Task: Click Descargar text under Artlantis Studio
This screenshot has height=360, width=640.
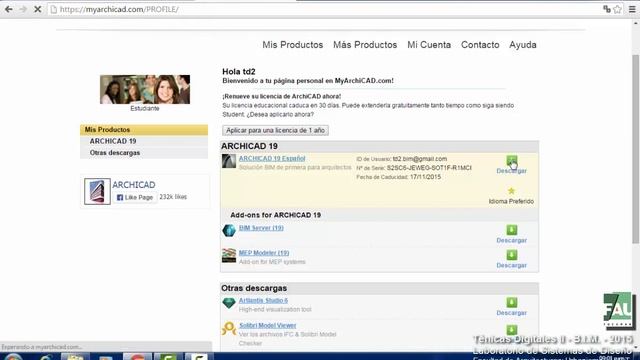Action: click(x=511, y=313)
